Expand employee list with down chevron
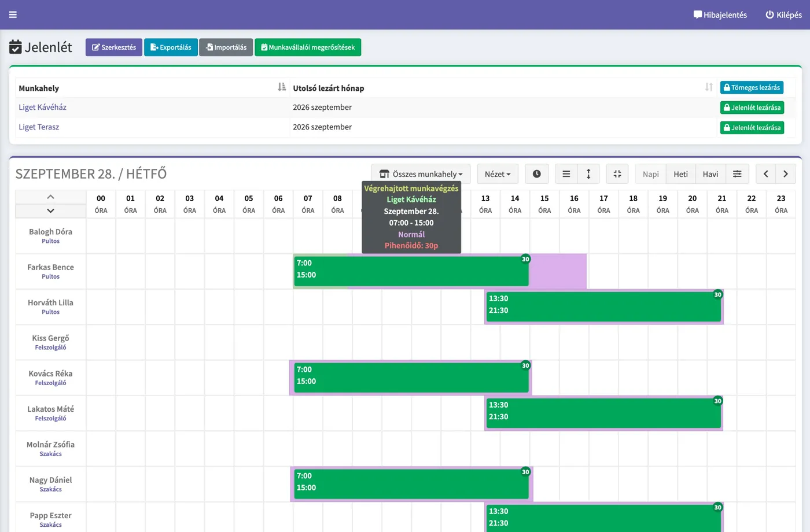The image size is (810, 532). click(50, 211)
